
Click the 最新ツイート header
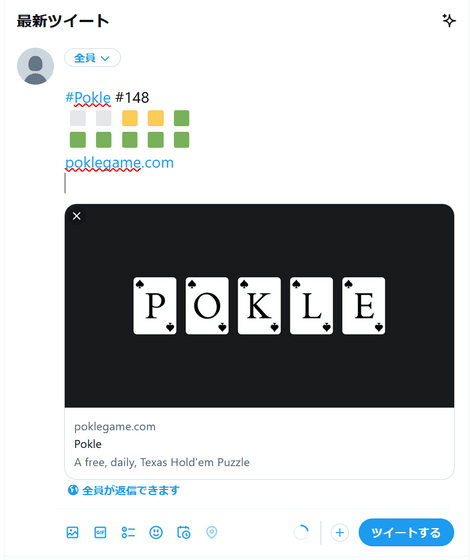[x=63, y=21]
